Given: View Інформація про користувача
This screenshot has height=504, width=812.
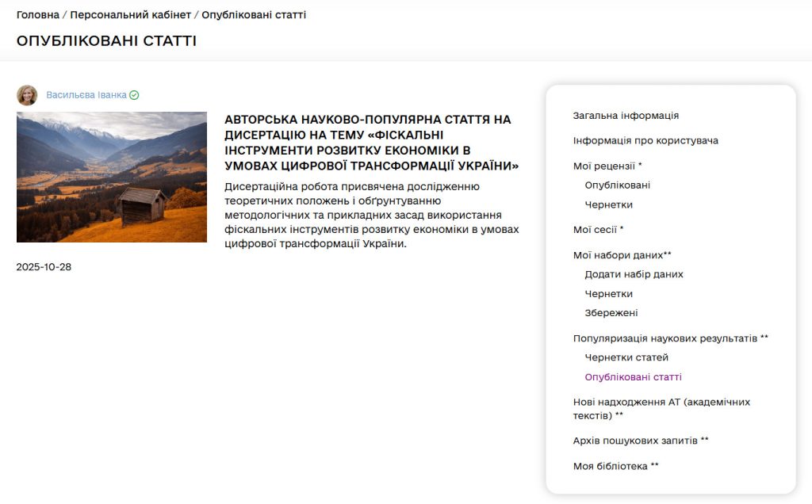Looking at the screenshot, I should [x=644, y=140].
